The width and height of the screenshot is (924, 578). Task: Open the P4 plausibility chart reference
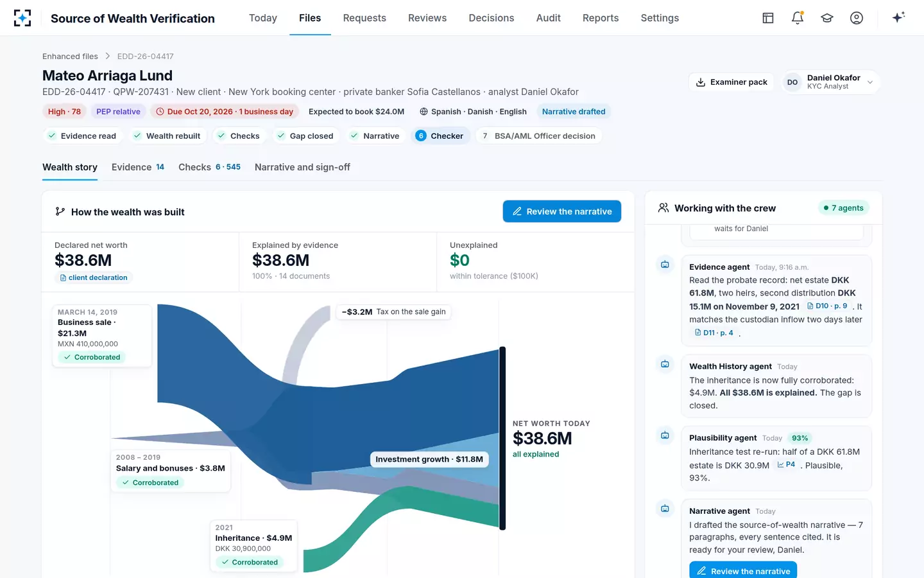click(x=786, y=464)
